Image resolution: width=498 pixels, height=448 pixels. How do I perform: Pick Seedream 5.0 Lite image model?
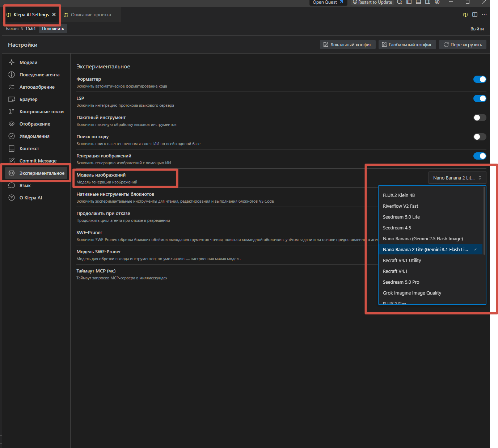click(x=431, y=217)
